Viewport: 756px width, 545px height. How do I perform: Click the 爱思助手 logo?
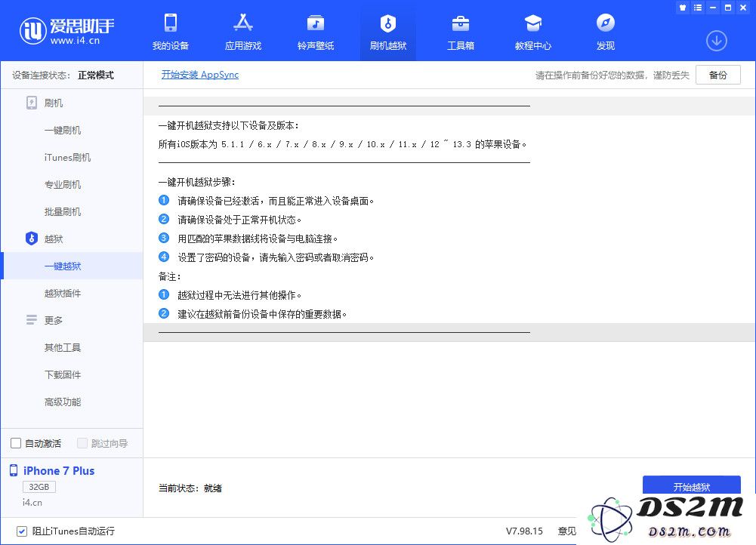pos(66,31)
